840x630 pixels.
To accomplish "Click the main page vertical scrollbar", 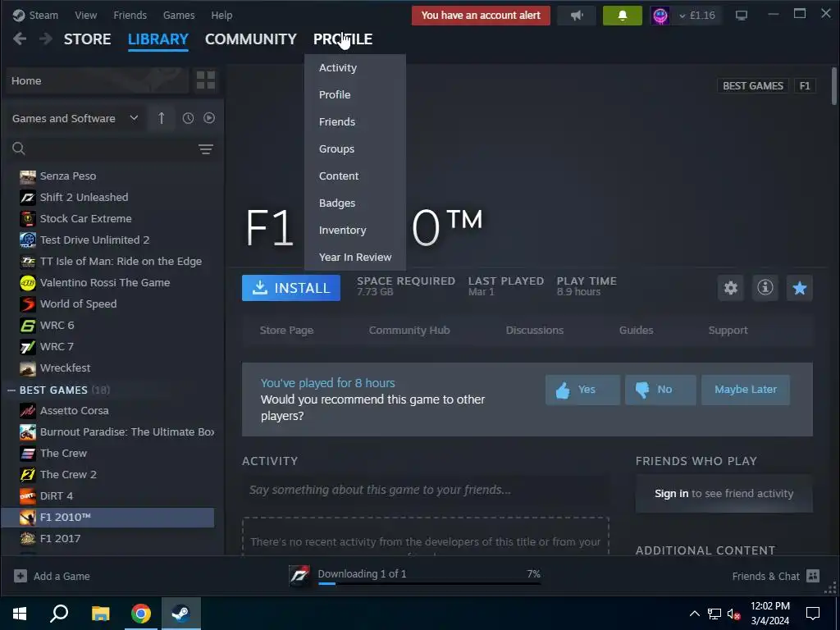I will [x=834, y=85].
